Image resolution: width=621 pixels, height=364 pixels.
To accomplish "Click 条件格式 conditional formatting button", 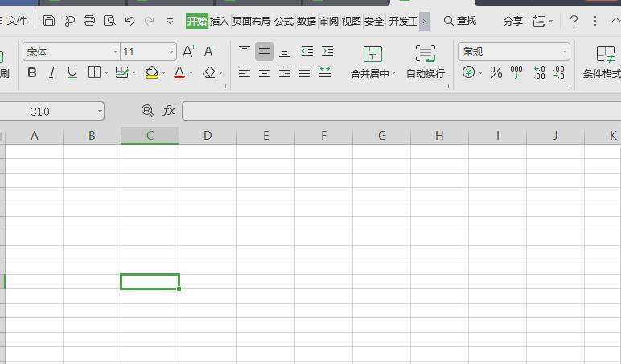I will pos(602,62).
